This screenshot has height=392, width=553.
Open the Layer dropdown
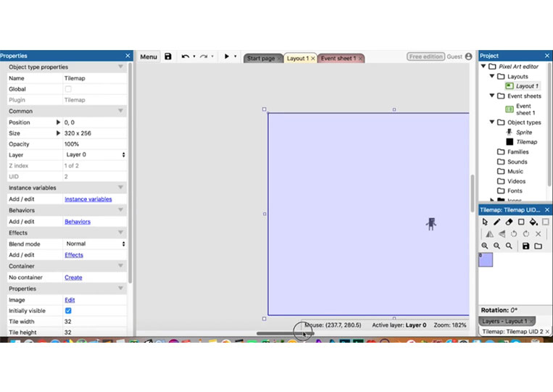[94, 155]
